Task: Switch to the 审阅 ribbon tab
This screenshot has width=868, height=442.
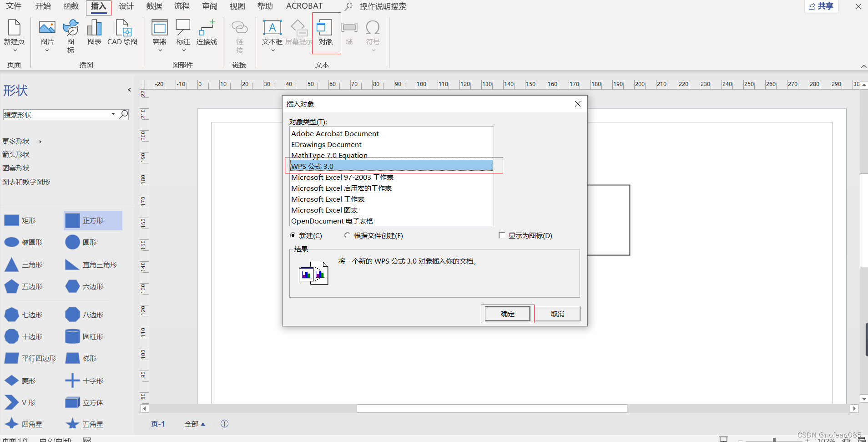Action: point(210,6)
